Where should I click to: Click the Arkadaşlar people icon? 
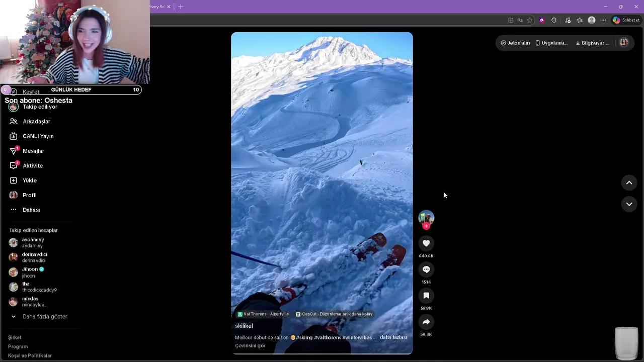(14, 121)
